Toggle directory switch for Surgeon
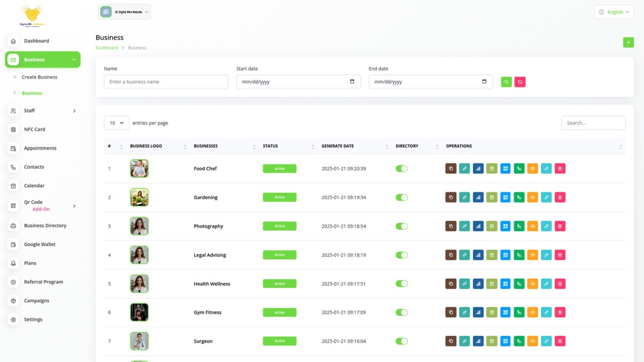Viewport: 644px width, 362px height. (402, 341)
